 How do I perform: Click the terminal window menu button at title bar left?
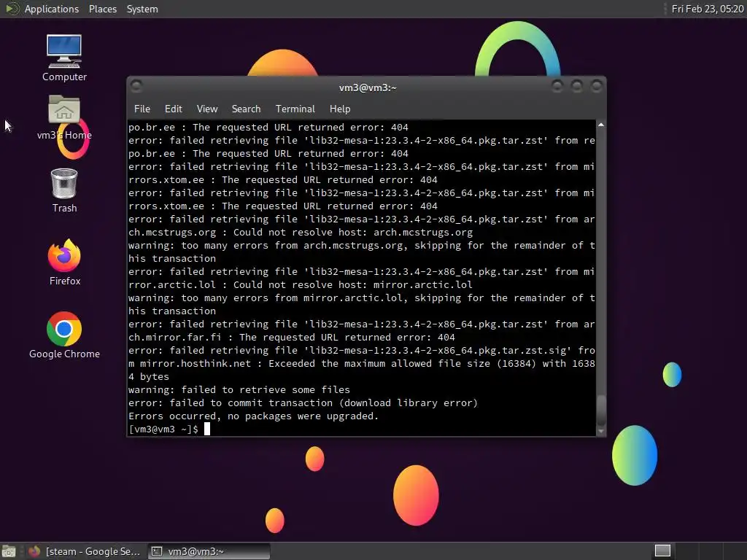pyautogui.click(x=136, y=86)
